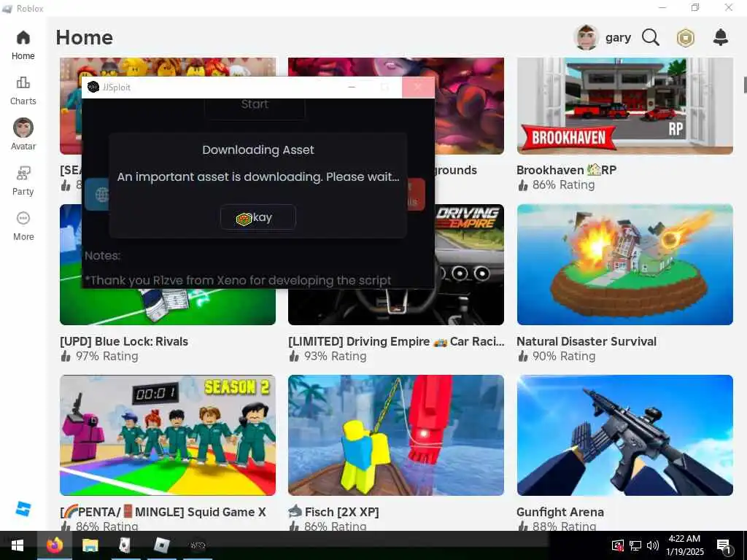Click the 97% Rating under Blue Lock
Screen dimensions: 747x560
(x=99, y=356)
